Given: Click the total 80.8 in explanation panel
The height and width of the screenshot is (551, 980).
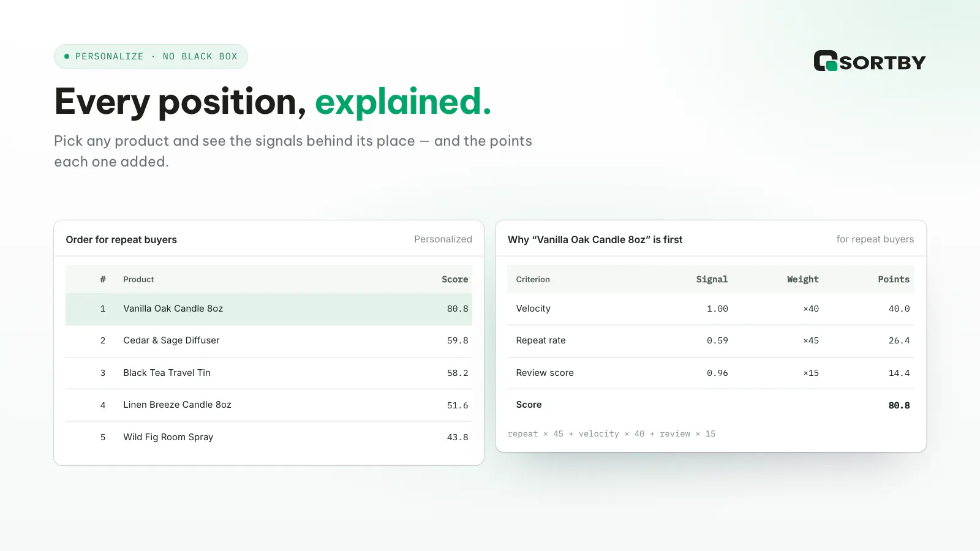Looking at the screenshot, I should click(899, 405).
